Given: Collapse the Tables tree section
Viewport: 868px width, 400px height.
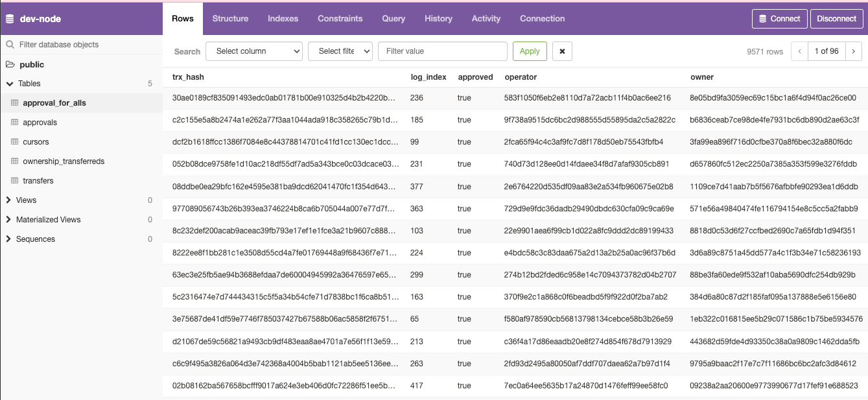Looking at the screenshot, I should [9, 84].
